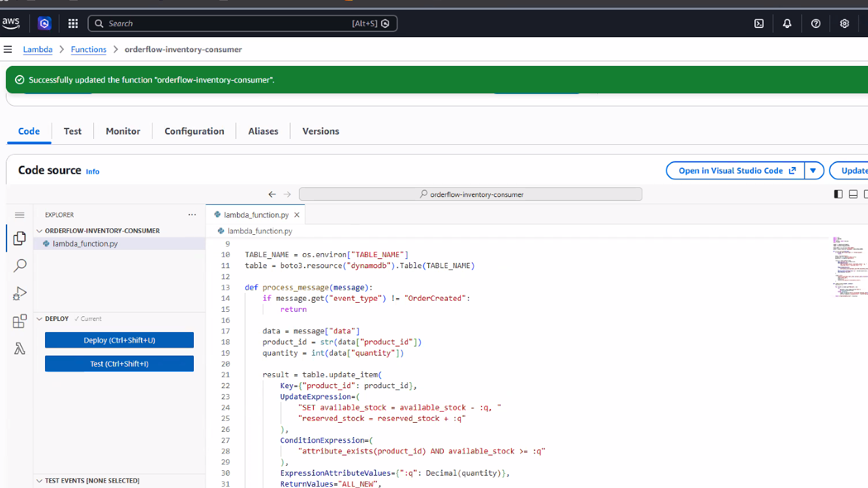
Task: Select the Code tab
Action: click(x=29, y=131)
